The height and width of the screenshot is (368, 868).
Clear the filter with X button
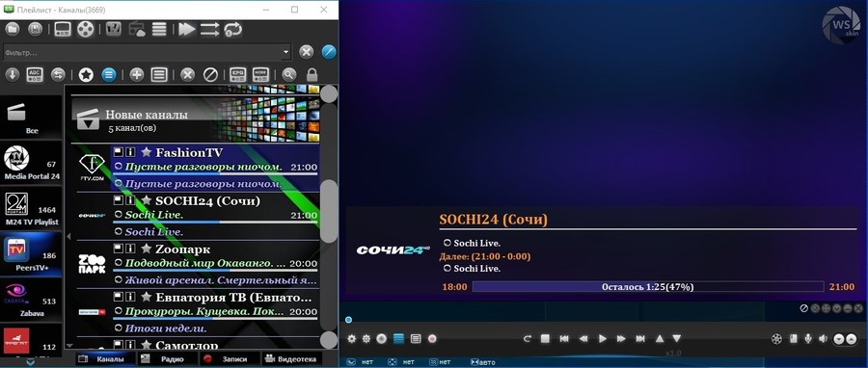306,52
